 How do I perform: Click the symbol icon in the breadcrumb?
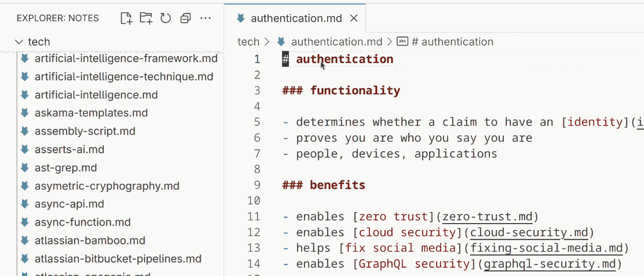pos(402,42)
